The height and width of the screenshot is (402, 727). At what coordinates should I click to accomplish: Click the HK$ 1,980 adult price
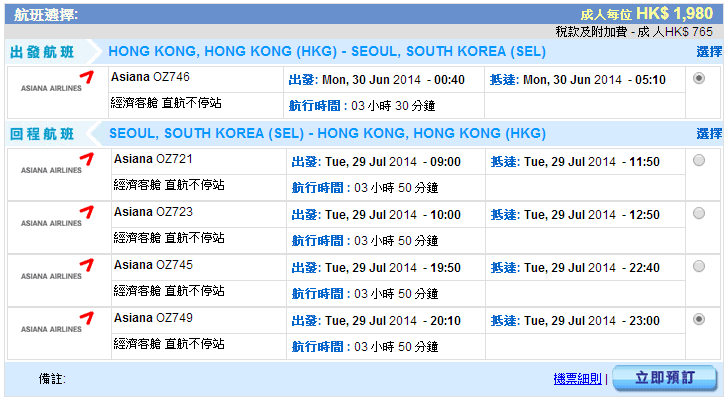(678, 13)
